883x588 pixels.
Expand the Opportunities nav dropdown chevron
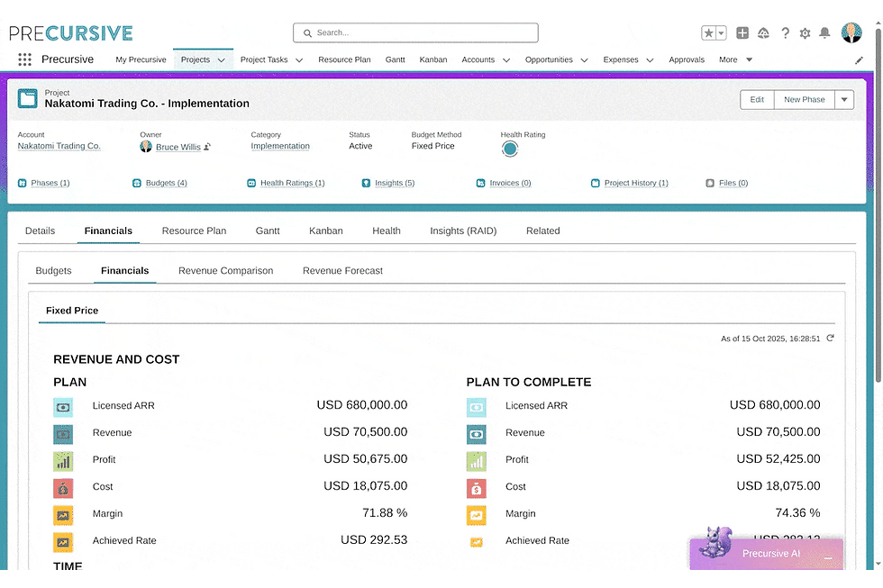(584, 60)
